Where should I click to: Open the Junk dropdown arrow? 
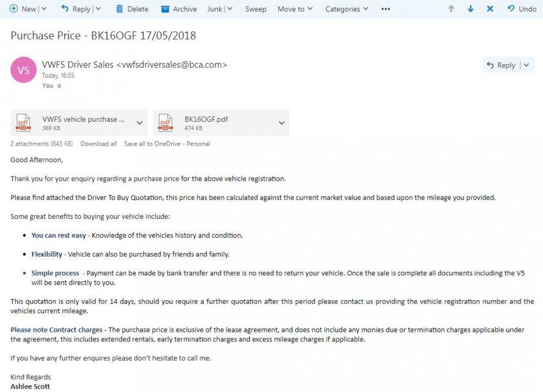[x=230, y=9]
